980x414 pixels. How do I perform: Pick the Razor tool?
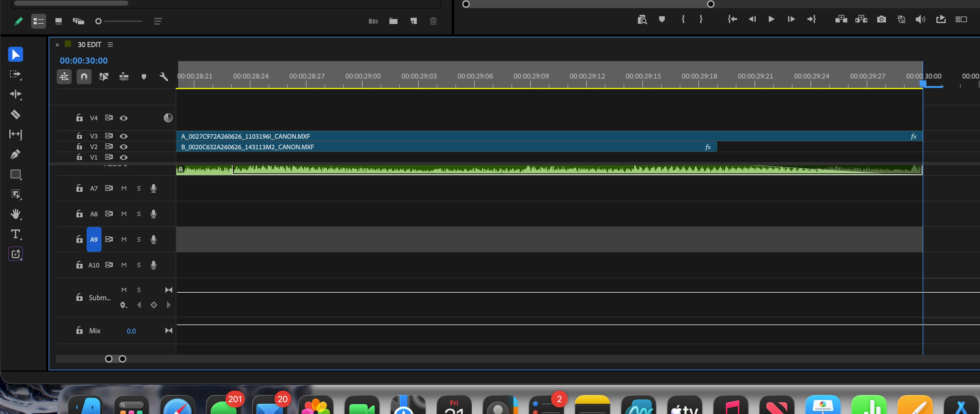pyautogui.click(x=16, y=114)
